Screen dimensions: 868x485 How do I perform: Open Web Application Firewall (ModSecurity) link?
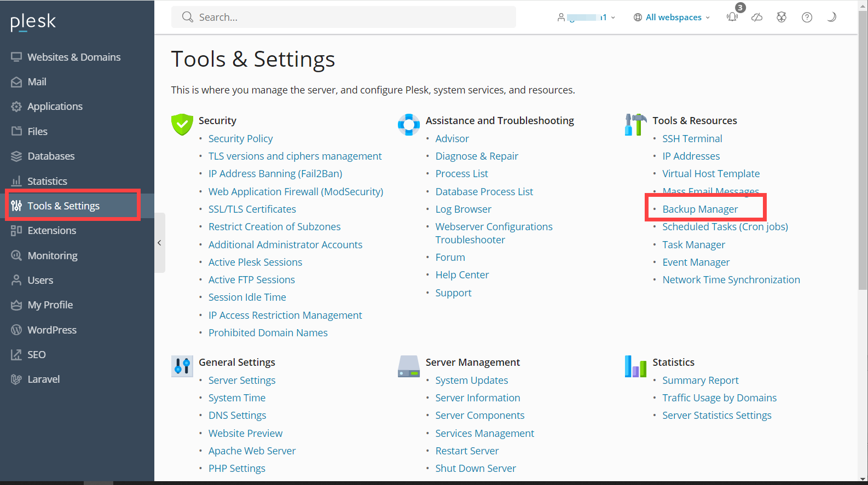[296, 192]
